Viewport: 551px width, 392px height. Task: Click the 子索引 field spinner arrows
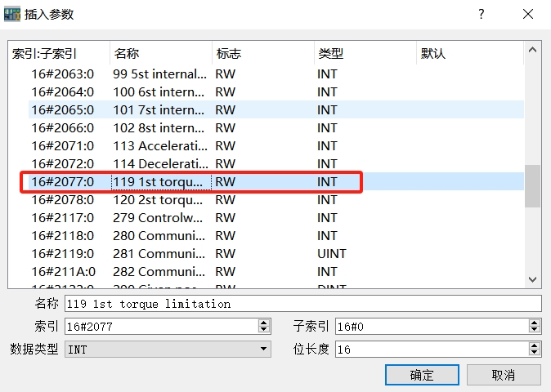pyautogui.click(x=535, y=327)
